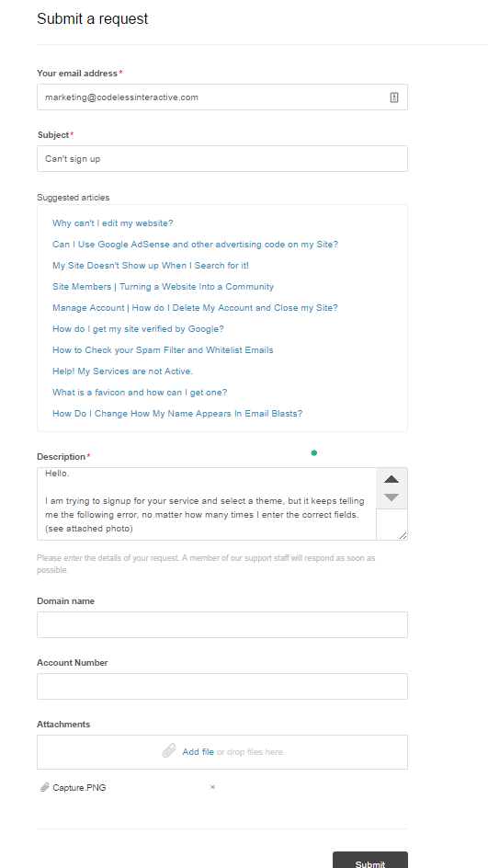
Task: Click the contact card icon in email field
Action: tap(394, 97)
